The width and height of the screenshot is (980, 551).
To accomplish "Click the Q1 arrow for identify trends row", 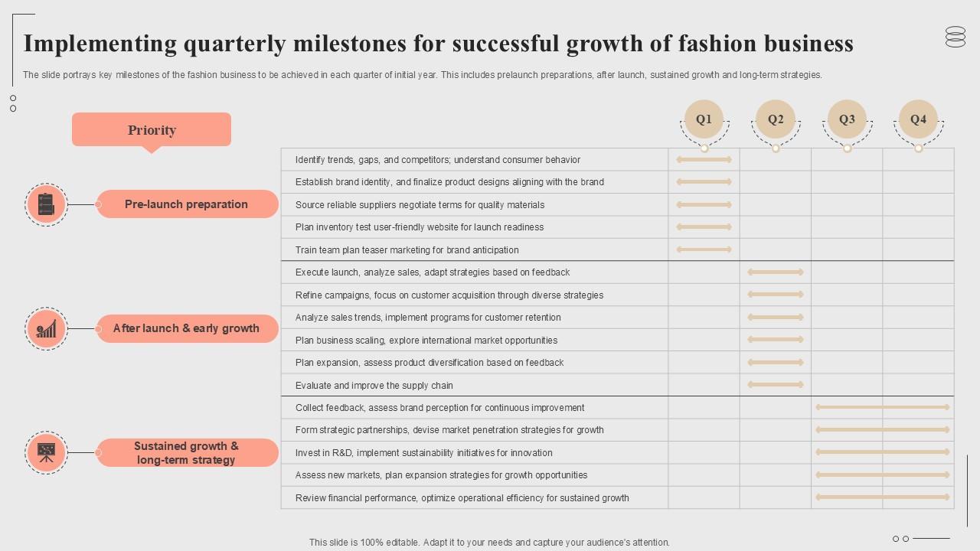I will (x=704, y=160).
